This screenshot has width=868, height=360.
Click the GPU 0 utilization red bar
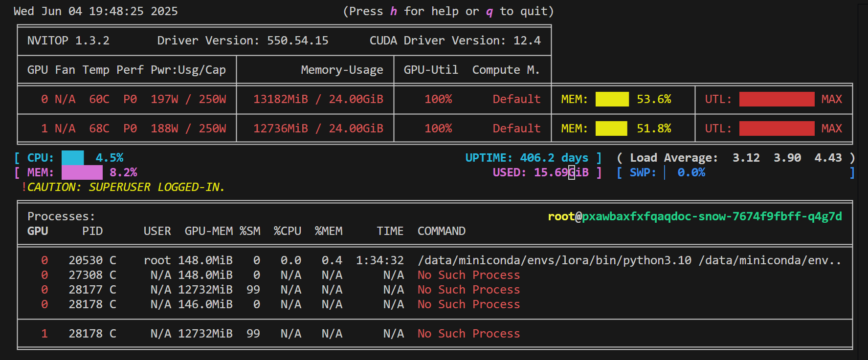(777, 99)
